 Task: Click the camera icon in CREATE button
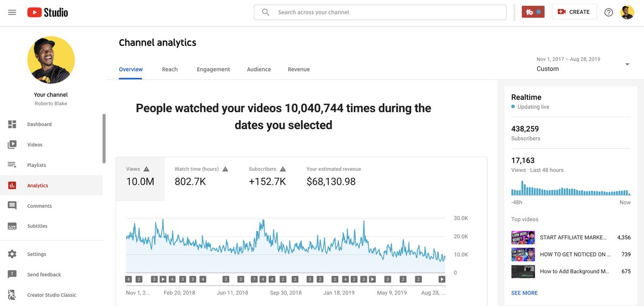click(x=562, y=12)
